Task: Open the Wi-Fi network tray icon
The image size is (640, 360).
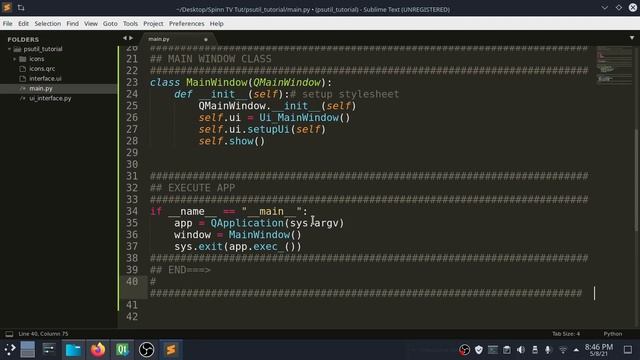Action: click(562, 350)
